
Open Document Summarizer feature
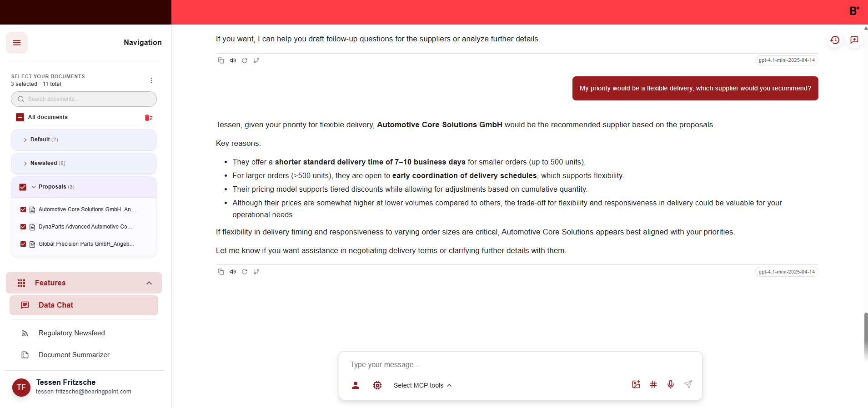74,355
